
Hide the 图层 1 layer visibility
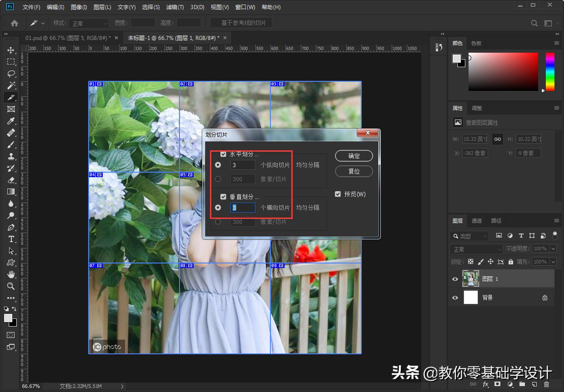455,279
